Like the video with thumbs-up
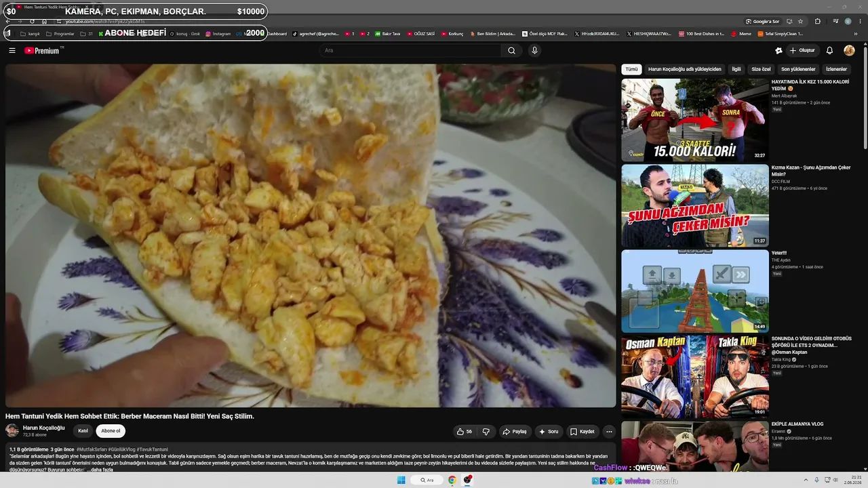The width and height of the screenshot is (868, 488). click(x=465, y=431)
